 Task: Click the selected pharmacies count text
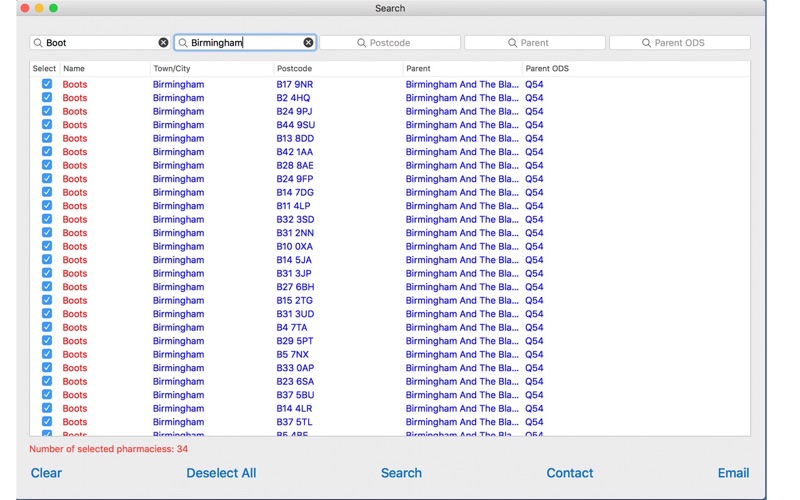pyautogui.click(x=109, y=449)
